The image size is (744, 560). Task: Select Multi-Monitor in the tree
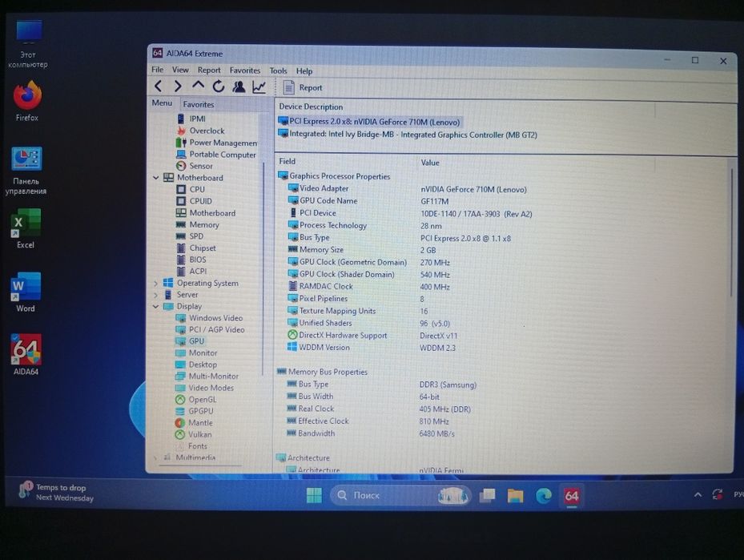[207, 376]
